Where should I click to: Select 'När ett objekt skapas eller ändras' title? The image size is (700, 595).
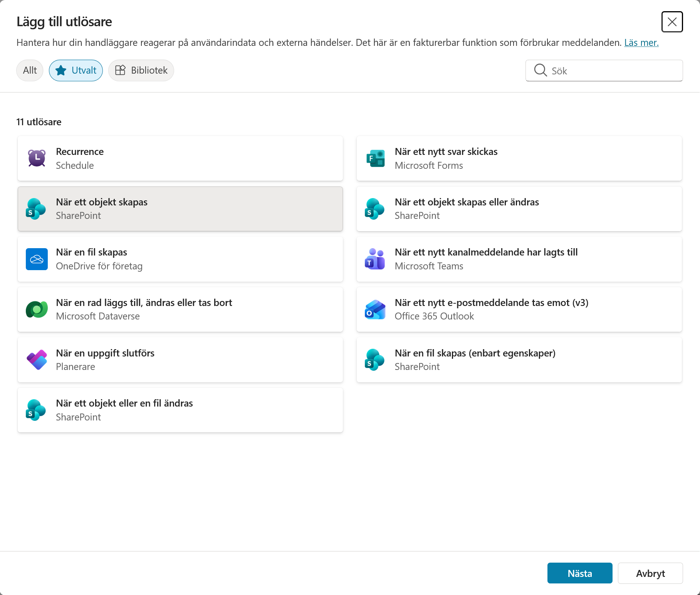(x=467, y=202)
